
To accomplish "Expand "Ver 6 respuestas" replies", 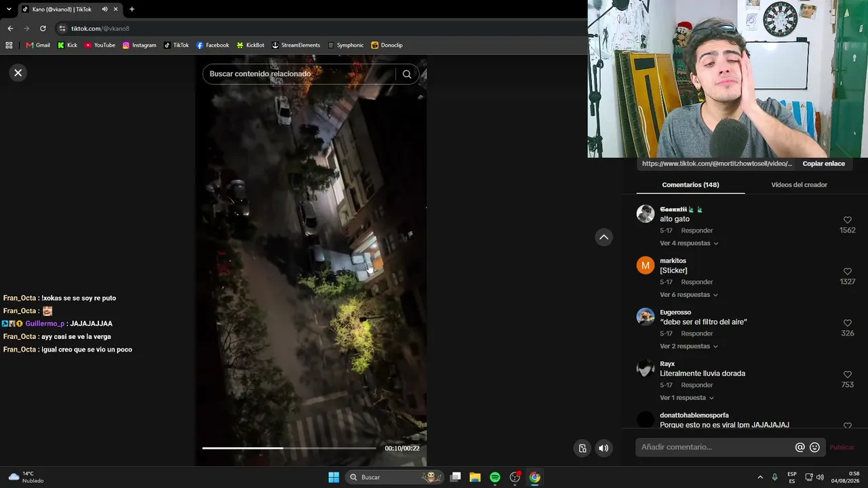I will [x=689, y=295].
